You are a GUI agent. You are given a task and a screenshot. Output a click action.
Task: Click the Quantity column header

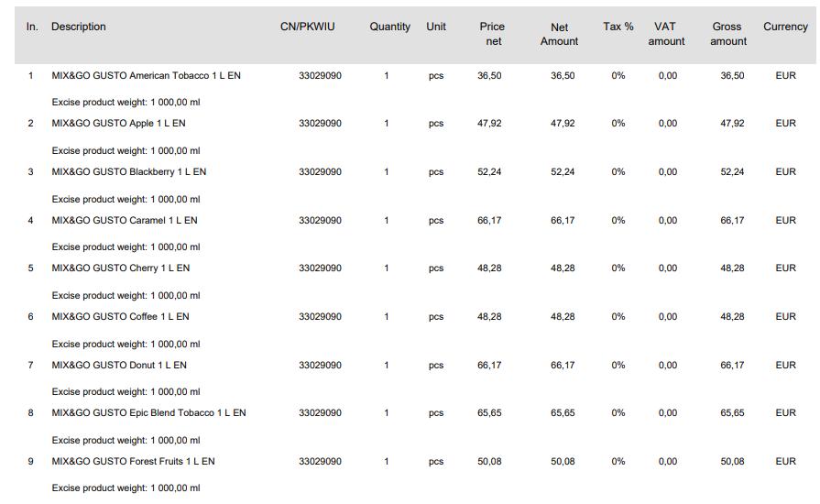click(389, 27)
